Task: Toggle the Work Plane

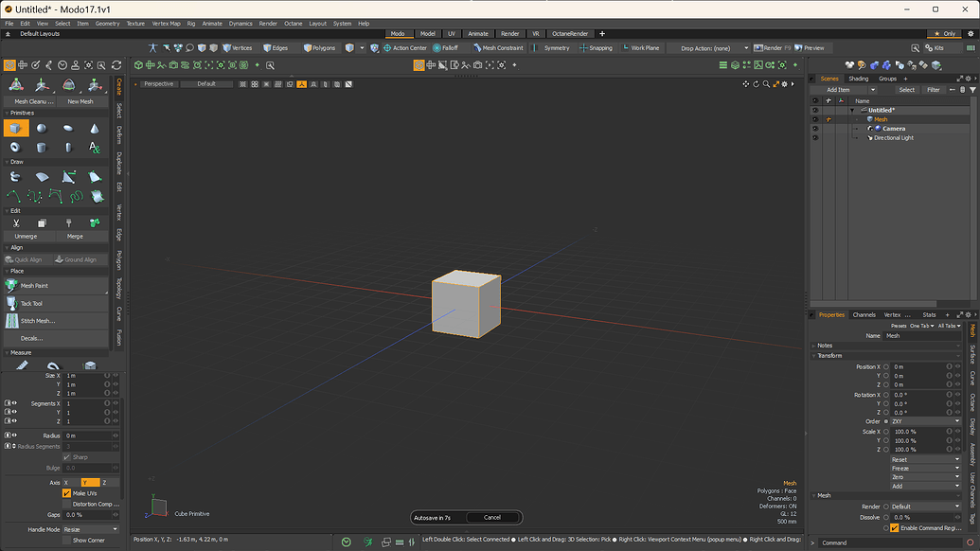Action: tap(641, 47)
